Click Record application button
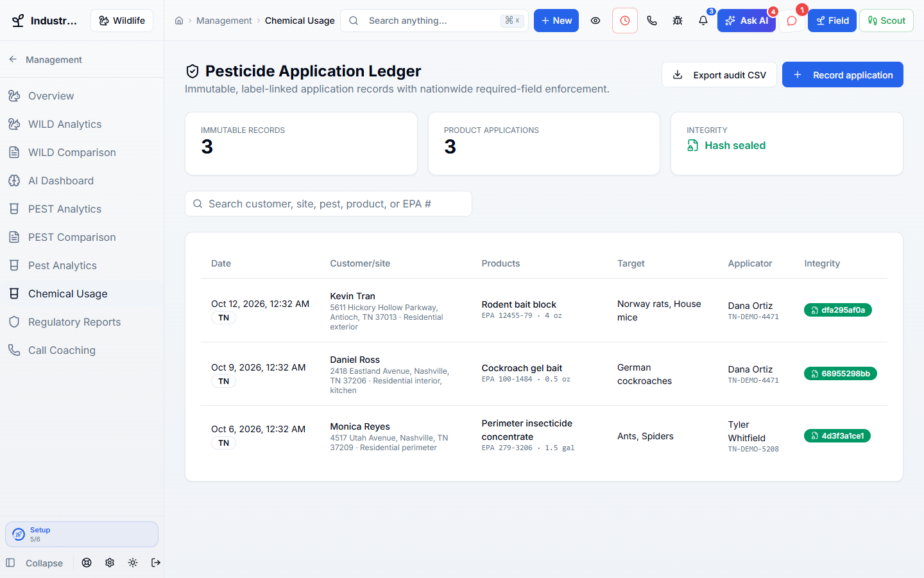This screenshot has width=924, height=578. point(843,74)
